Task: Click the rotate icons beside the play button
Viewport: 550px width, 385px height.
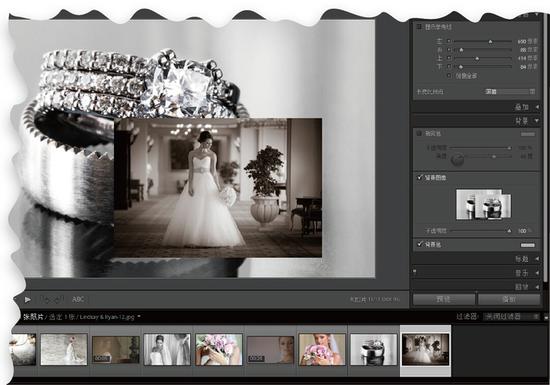Action: (53, 299)
